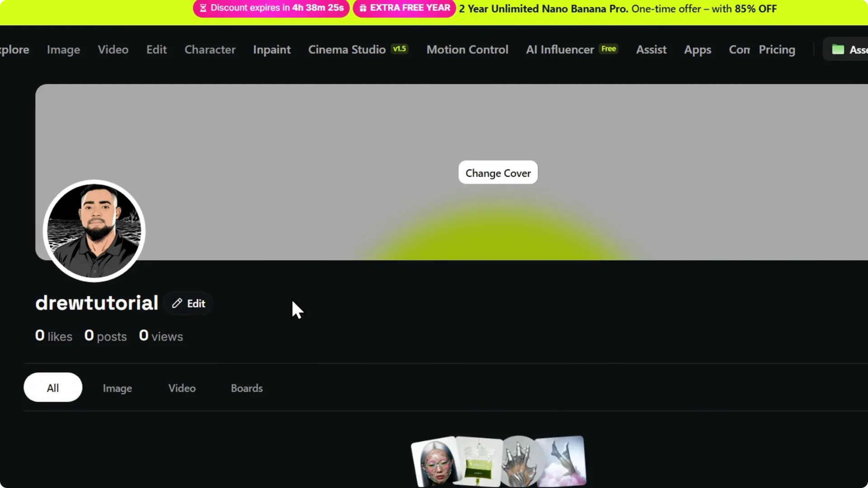
Task: Click the Free badge next to AI Influencer
Action: tap(609, 48)
